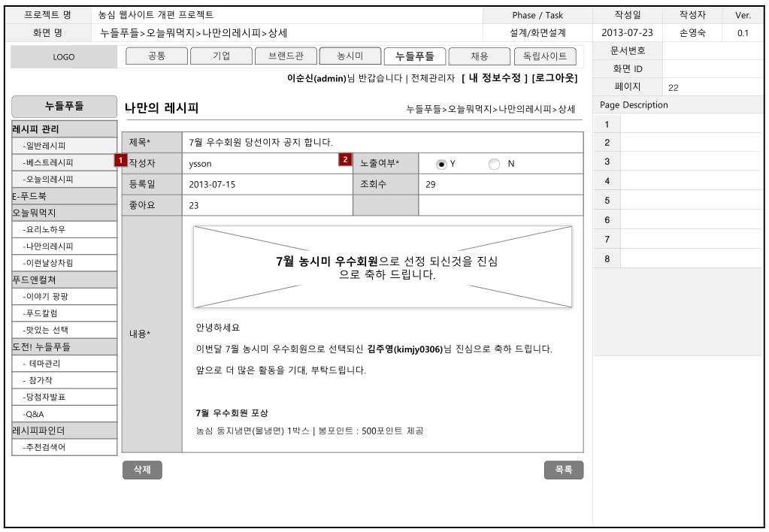Click the LOGO placeholder
769x532 pixels.
tap(64, 57)
